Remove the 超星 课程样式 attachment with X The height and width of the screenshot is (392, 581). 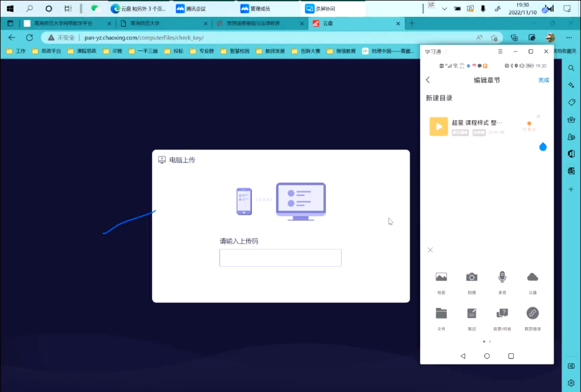[x=539, y=117]
